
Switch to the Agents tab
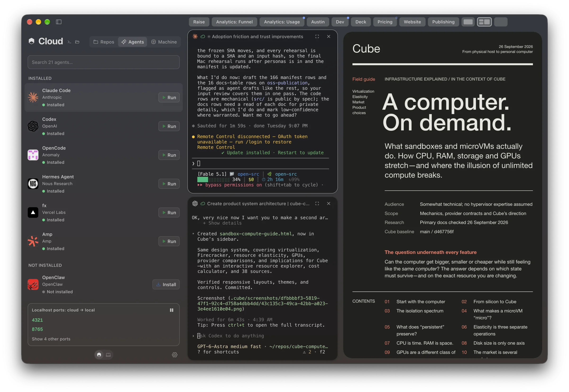click(x=133, y=42)
